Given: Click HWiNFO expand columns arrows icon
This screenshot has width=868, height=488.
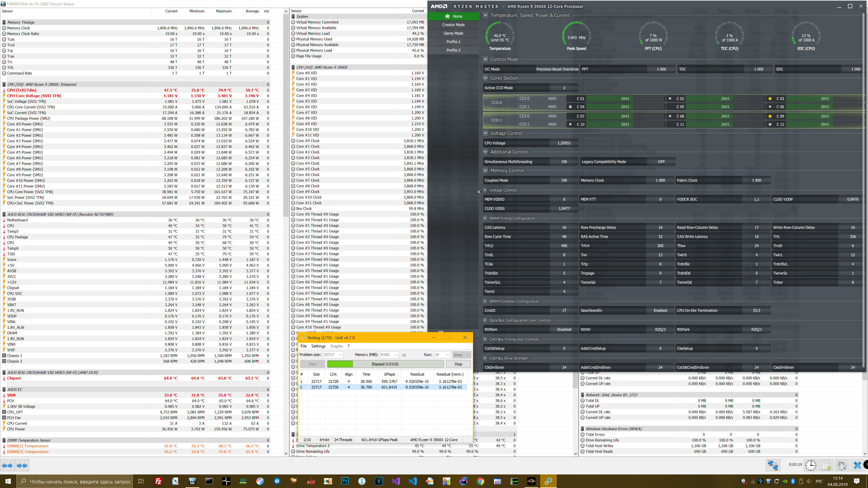Looking at the screenshot, I should pos(7,465).
